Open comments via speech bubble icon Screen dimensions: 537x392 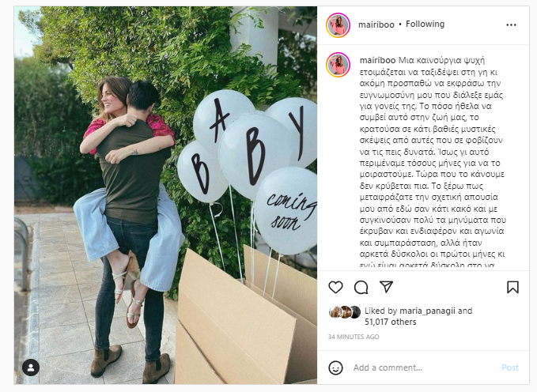click(x=361, y=287)
